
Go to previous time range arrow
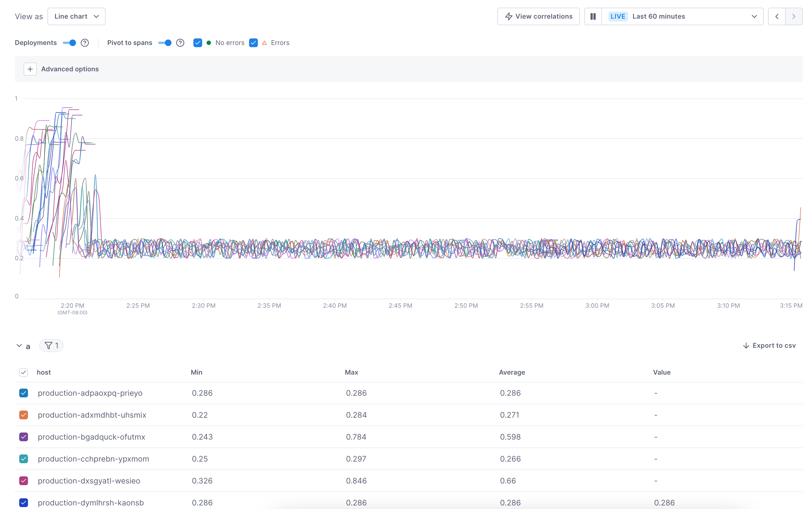click(x=777, y=16)
